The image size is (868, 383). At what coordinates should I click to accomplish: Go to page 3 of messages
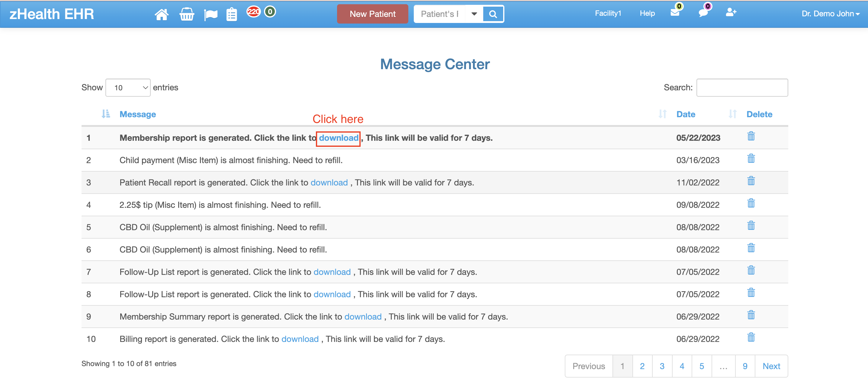(x=662, y=366)
